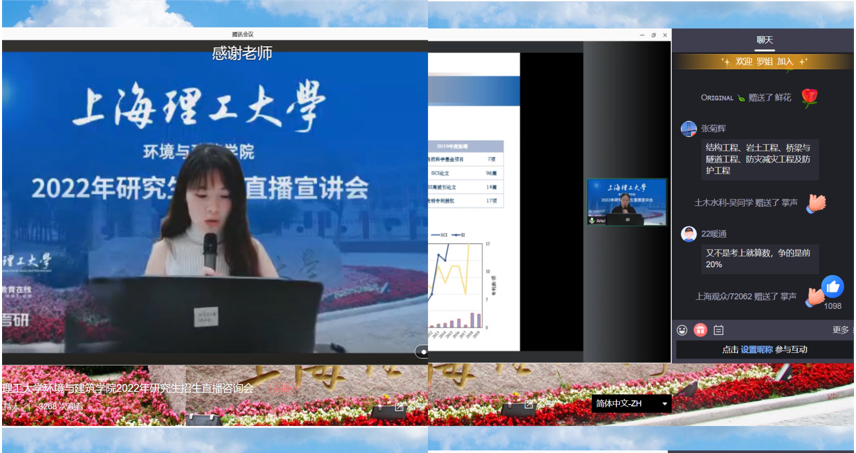Image resolution: width=856 pixels, height=453 pixels.
Task: Switch to the 聊天 tab
Action: click(x=764, y=40)
